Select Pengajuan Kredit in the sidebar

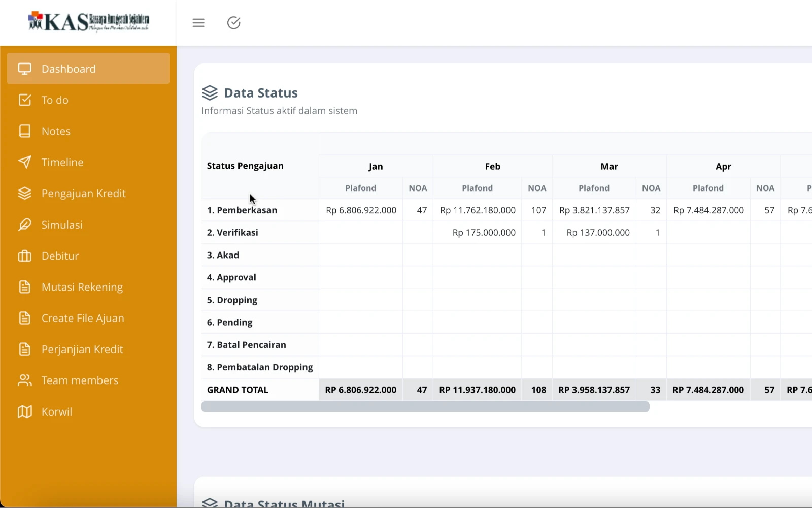tap(88, 194)
